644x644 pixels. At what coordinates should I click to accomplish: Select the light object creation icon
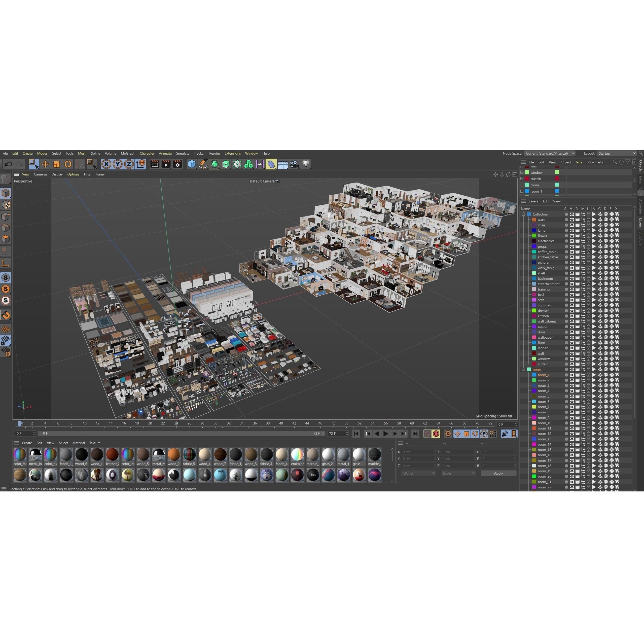click(305, 164)
